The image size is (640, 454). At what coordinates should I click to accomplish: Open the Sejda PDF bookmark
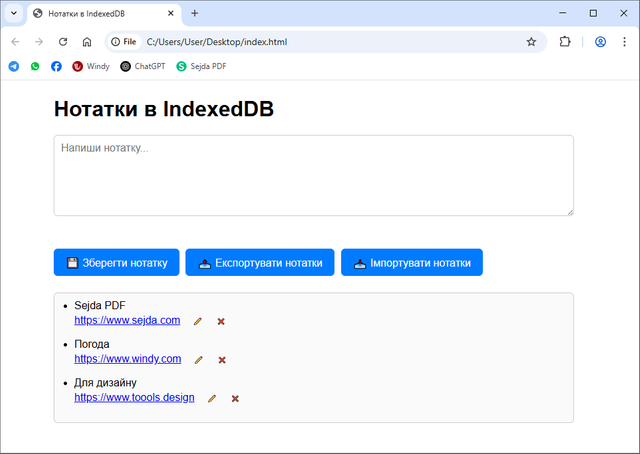click(201, 66)
